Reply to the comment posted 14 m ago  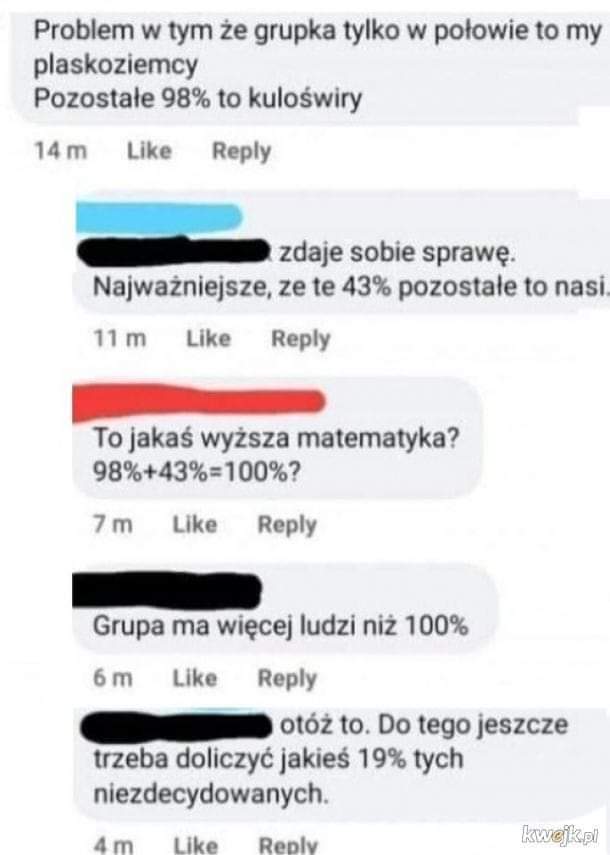coord(241,152)
